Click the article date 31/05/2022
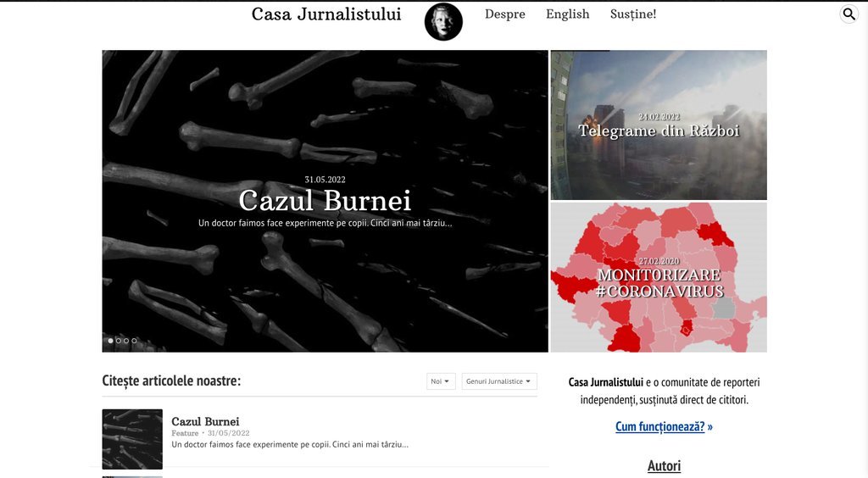This screenshot has height=478, width=868. [x=228, y=433]
